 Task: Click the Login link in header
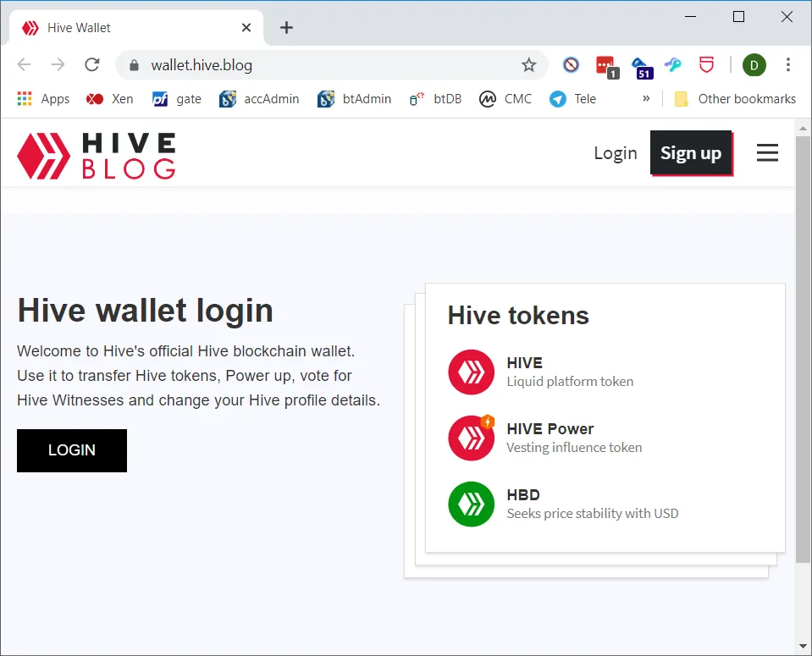[616, 153]
